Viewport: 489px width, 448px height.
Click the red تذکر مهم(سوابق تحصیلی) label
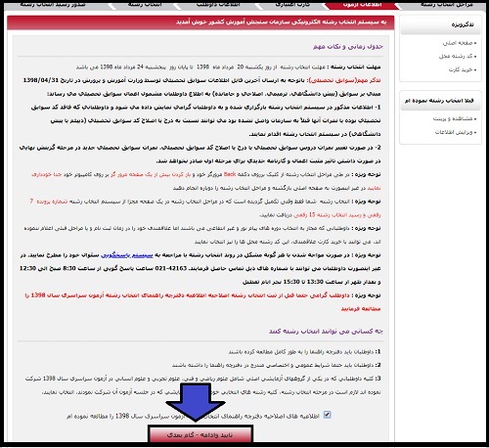[x=344, y=80]
